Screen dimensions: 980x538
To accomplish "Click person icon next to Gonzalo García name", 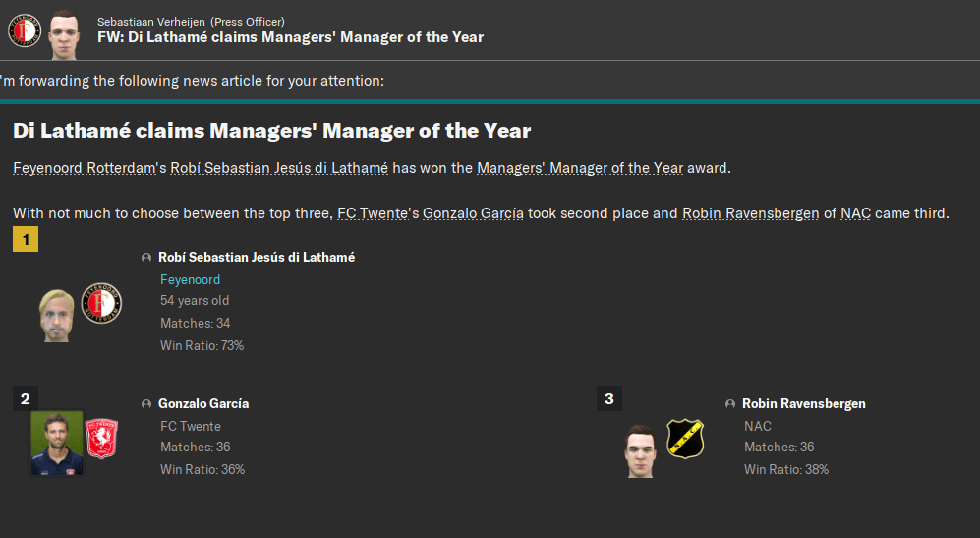I will click(x=146, y=404).
